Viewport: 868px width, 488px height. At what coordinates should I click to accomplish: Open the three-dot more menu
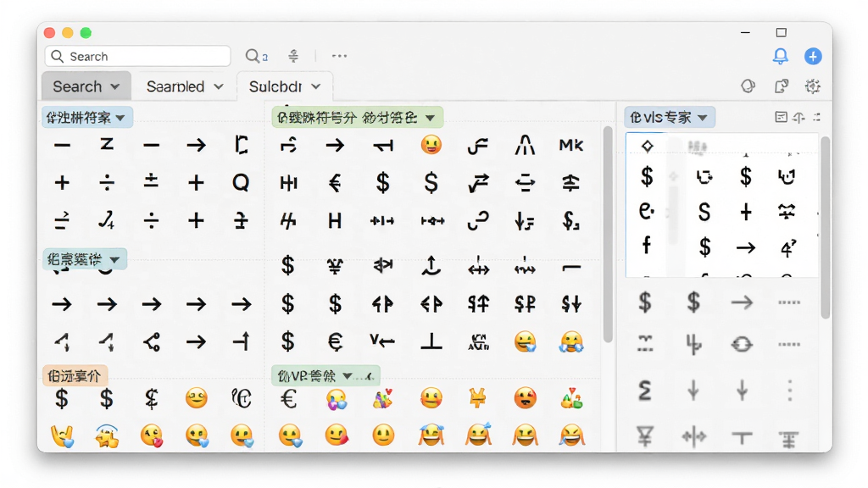point(339,56)
